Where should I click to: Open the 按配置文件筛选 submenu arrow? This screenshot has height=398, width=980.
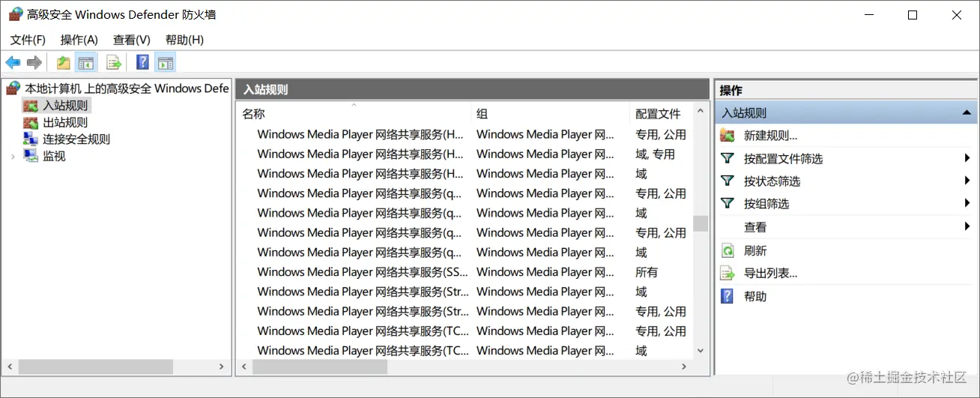point(968,158)
